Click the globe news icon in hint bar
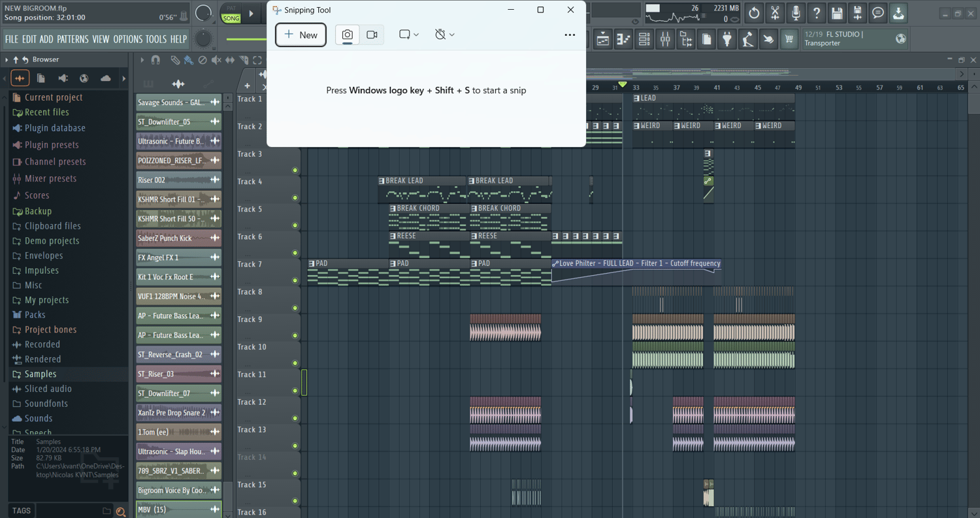Viewport: 980px width, 518px height. pyautogui.click(x=901, y=39)
